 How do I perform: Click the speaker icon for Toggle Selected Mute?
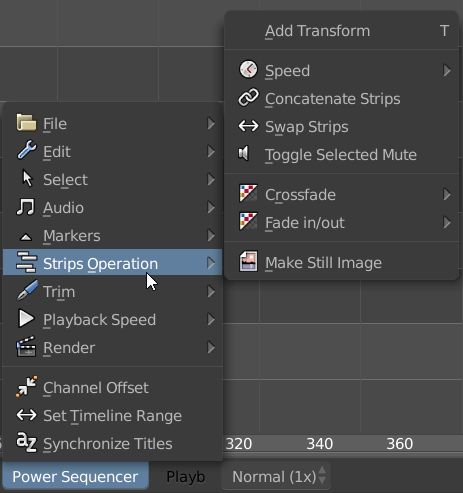(x=244, y=153)
